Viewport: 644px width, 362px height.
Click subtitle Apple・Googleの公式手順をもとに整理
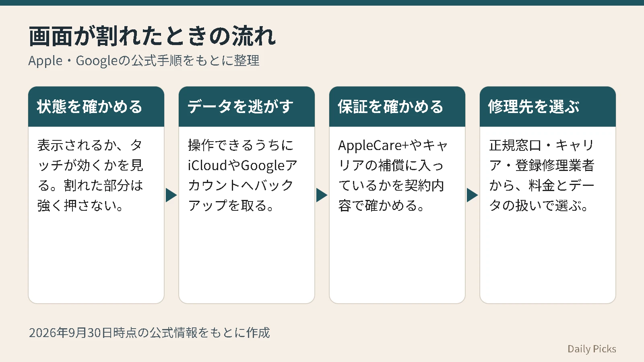click(144, 61)
